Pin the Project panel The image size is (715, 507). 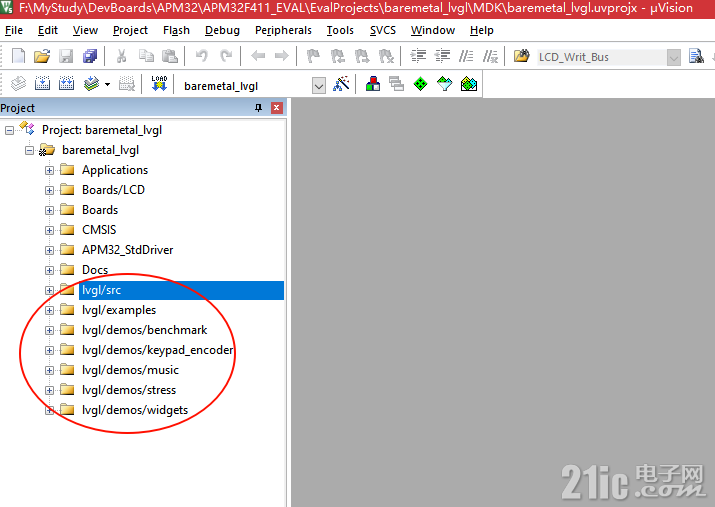point(259,108)
